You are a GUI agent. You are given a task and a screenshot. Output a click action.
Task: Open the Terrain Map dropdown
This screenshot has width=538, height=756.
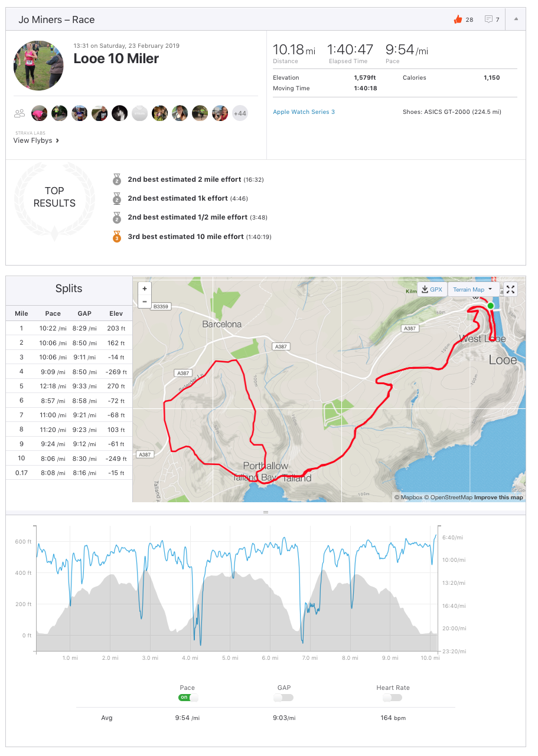(472, 289)
